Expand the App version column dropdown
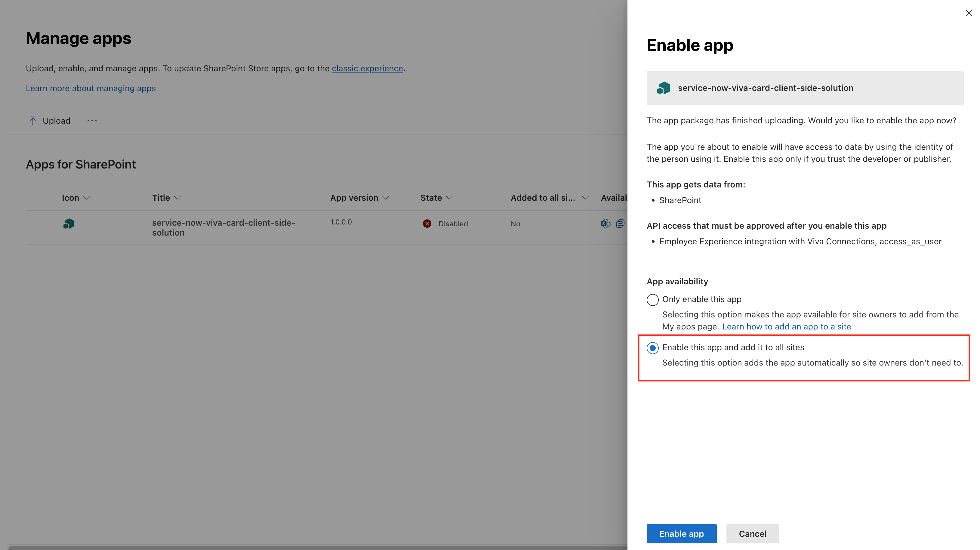 pyautogui.click(x=385, y=198)
